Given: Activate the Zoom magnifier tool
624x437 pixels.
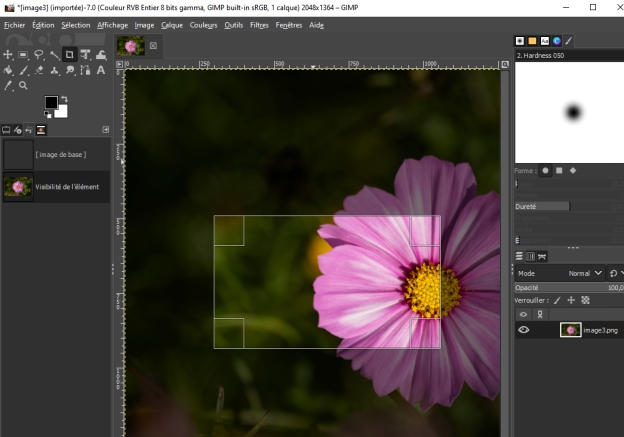Looking at the screenshot, I should (x=23, y=86).
